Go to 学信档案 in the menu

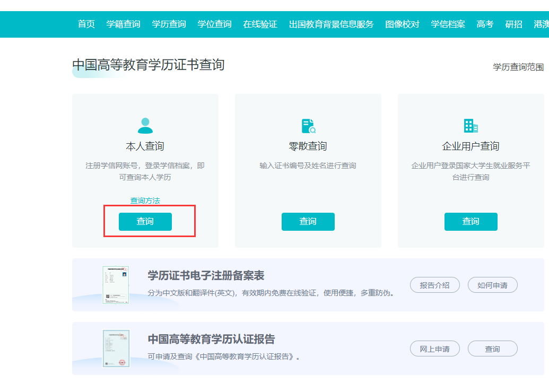(x=447, y=24)
